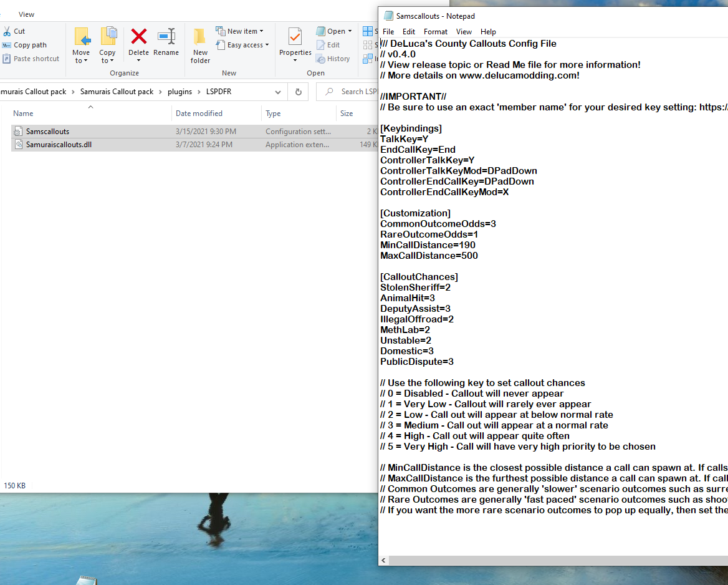This screenshot has width=728, height=585.
Task: Click the Configuration sett... type cell
Action: pos(299,132)
